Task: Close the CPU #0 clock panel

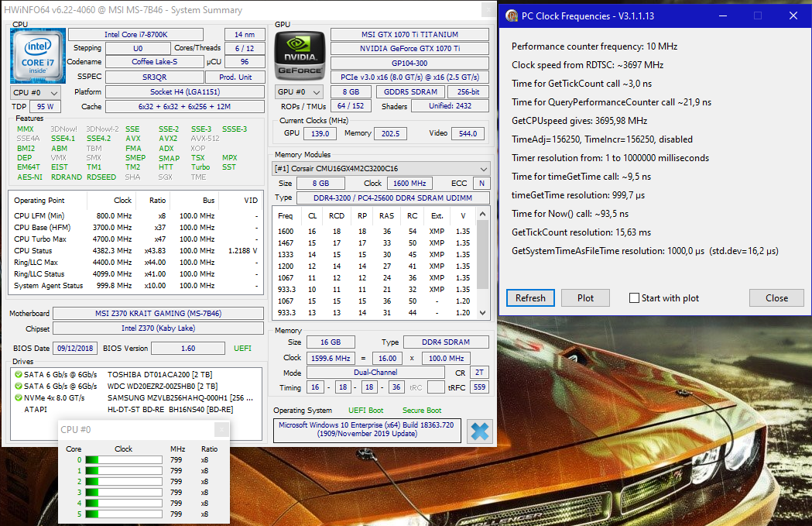Action: [221, 429]
